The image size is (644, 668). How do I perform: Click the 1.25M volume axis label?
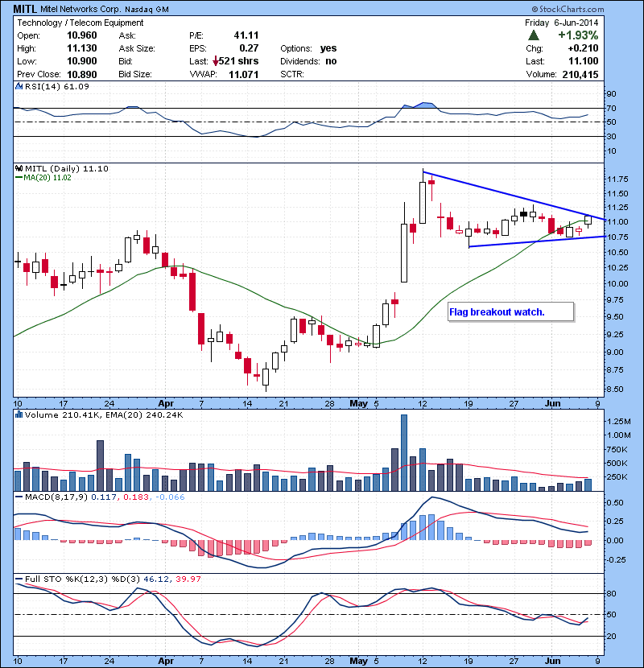click(619, 421)
